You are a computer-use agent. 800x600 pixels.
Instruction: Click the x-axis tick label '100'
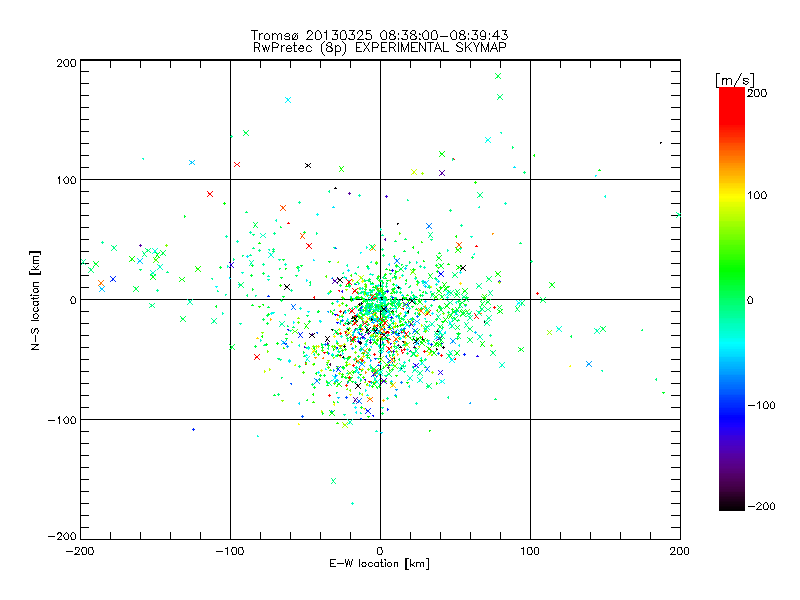pos(530,551)
